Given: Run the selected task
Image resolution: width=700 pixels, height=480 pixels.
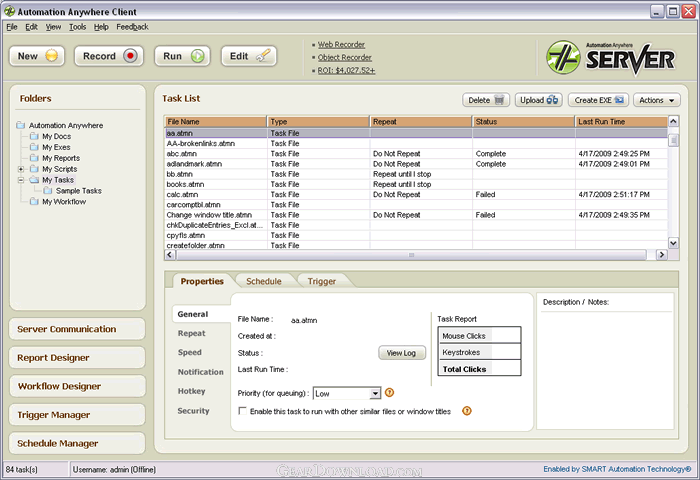Looking at the screenshot, I should 182,56.
